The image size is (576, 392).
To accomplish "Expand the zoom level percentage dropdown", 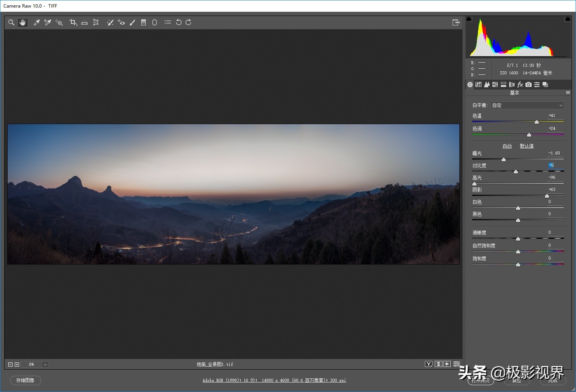I will click(45, 365).
